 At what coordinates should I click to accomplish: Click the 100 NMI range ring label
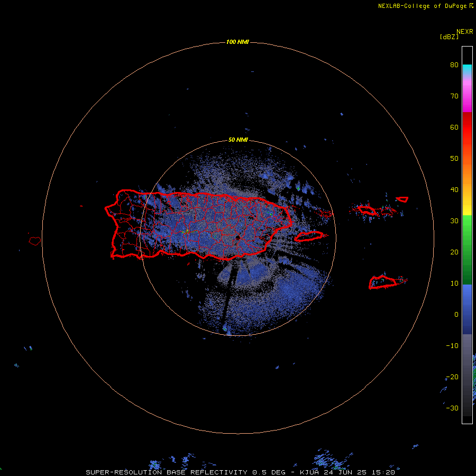click(237, 42)
